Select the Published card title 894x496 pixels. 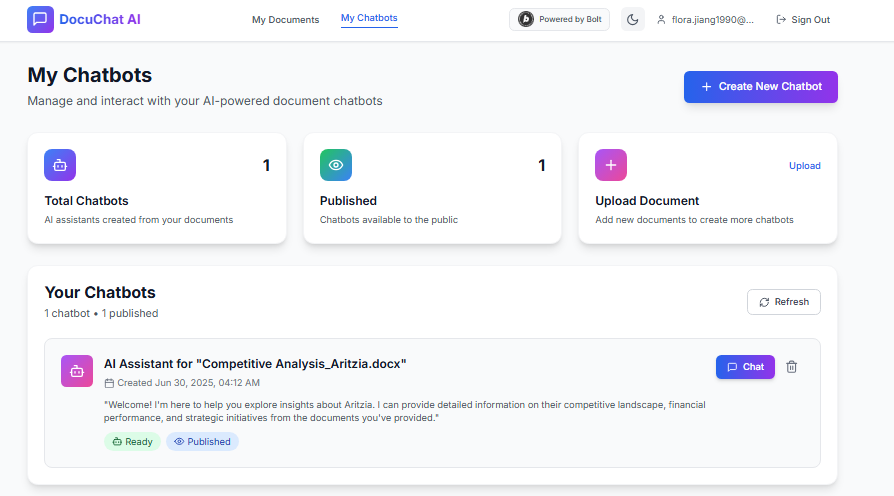coord(348,201)
